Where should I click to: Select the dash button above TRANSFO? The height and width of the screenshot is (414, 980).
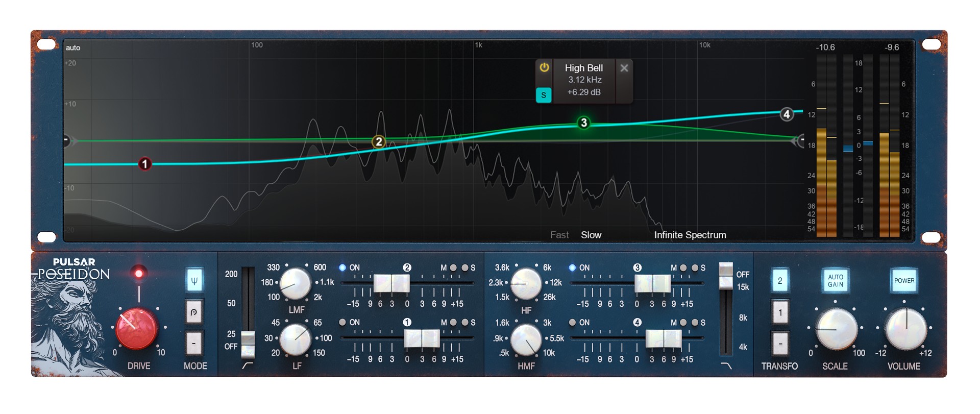tap(780, 344)
